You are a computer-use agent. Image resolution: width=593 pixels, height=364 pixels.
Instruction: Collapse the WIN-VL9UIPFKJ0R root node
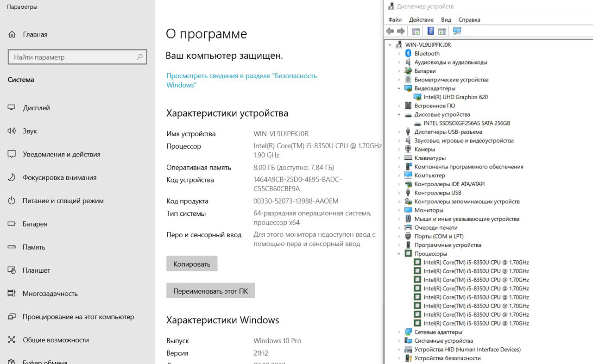pyautogui.click(x=390, y=45)
